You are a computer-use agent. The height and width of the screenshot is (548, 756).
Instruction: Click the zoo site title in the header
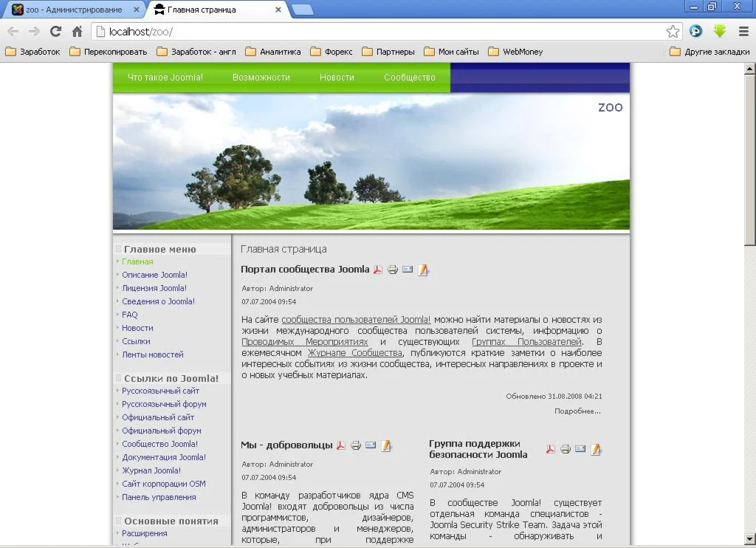611,108
